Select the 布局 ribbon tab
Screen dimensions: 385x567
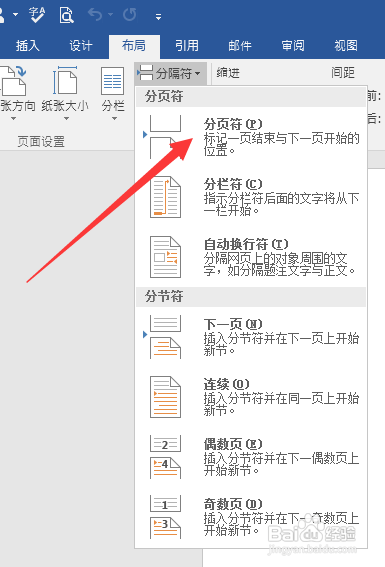click(134, 46)
